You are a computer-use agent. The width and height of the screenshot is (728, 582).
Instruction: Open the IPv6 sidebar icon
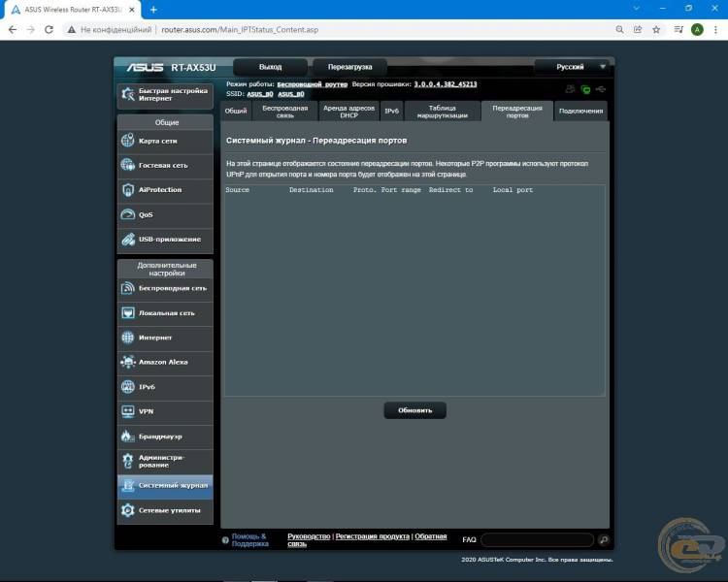[128, 387]
